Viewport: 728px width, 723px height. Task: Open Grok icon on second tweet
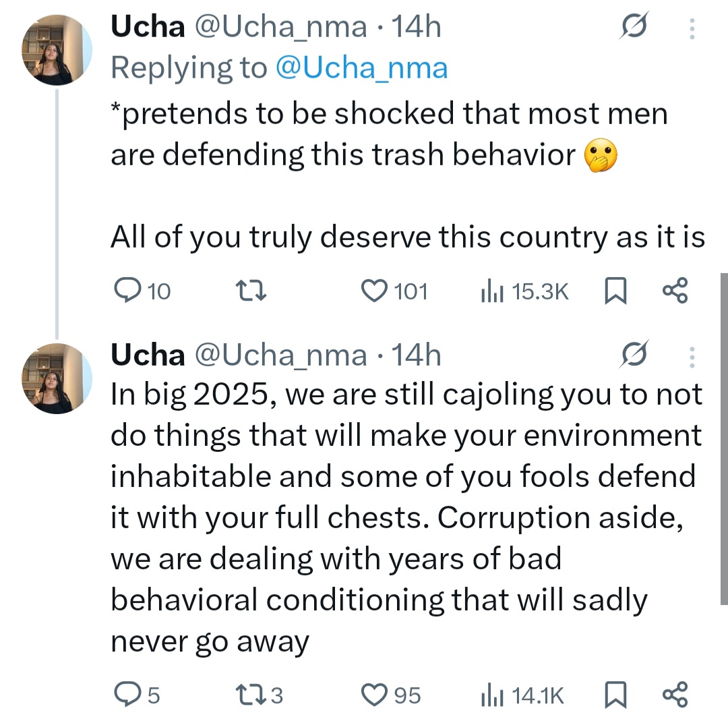[x=634, y=355]
